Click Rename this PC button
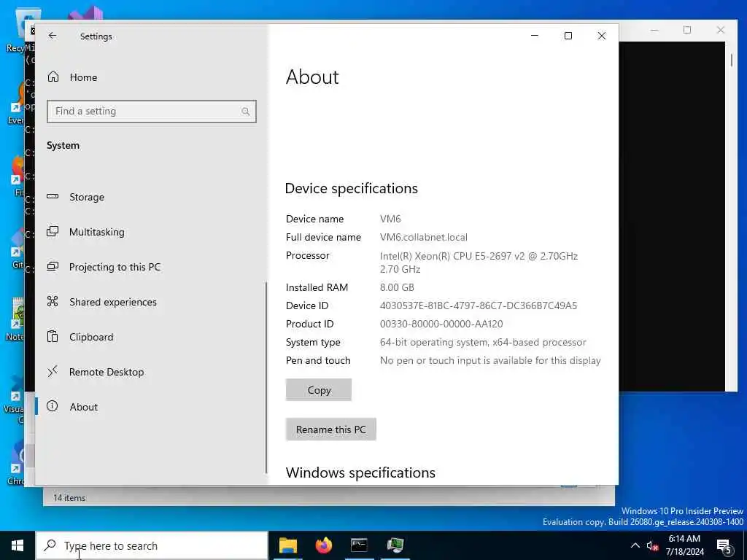 tap(331, 429)
